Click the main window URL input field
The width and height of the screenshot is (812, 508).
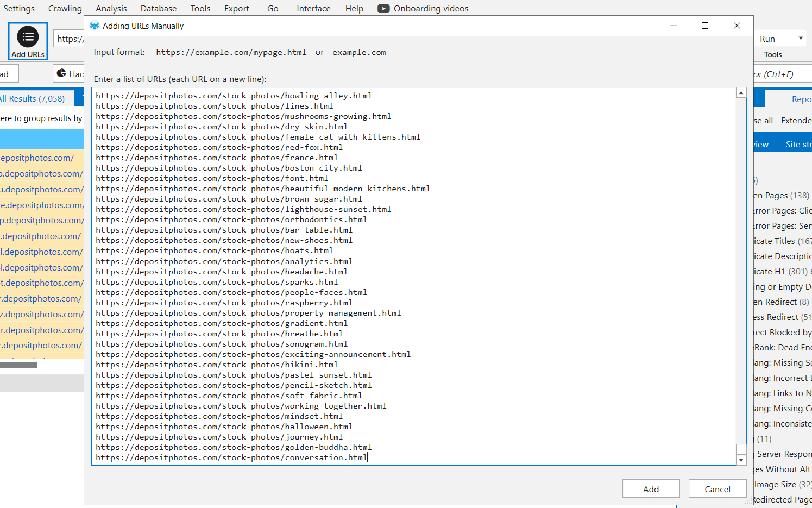(69, 39)
